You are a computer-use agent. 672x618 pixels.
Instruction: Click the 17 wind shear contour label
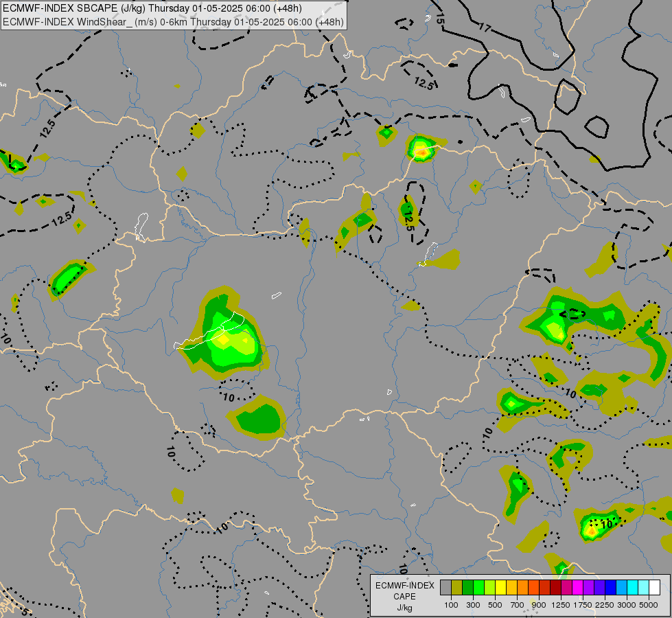(485, 28)
